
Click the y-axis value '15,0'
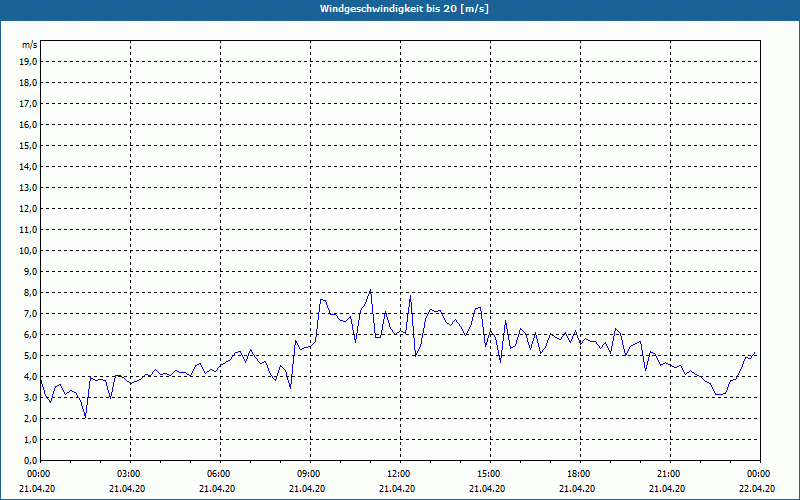29,145
